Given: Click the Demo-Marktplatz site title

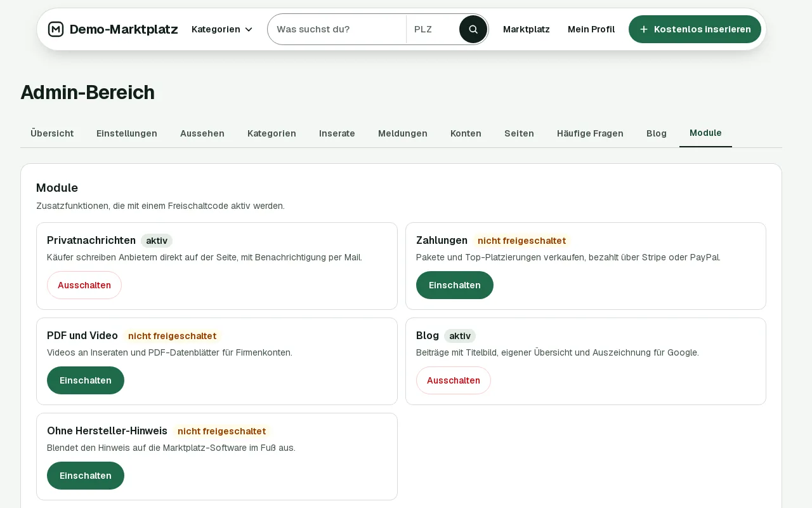Looking at the screenshot, I should [124, 29].
